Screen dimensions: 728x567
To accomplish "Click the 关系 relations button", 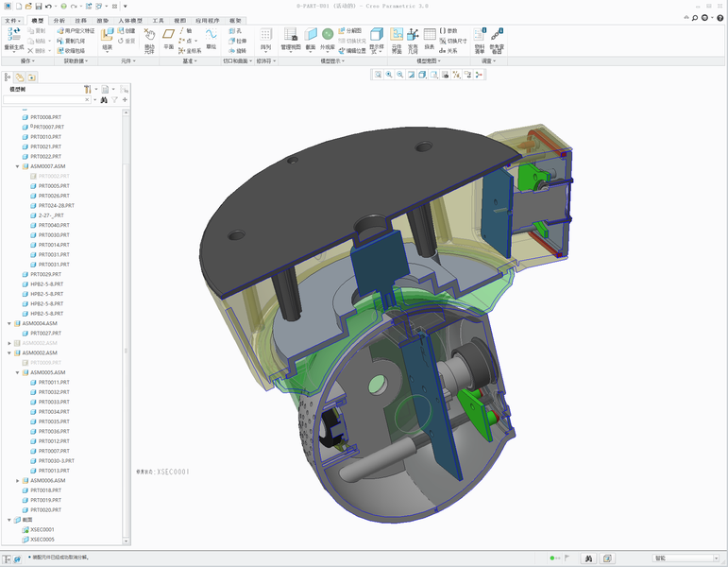I will [x=448, y=51].
